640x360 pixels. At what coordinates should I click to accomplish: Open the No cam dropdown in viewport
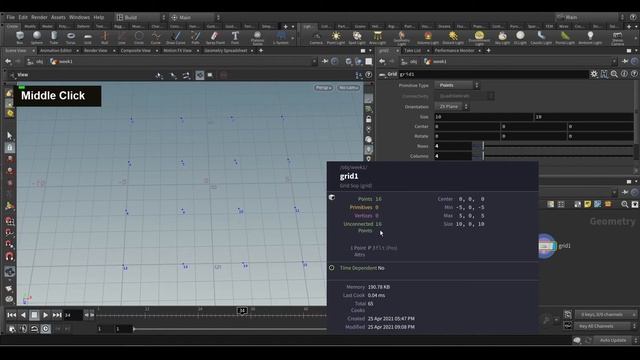349,88
